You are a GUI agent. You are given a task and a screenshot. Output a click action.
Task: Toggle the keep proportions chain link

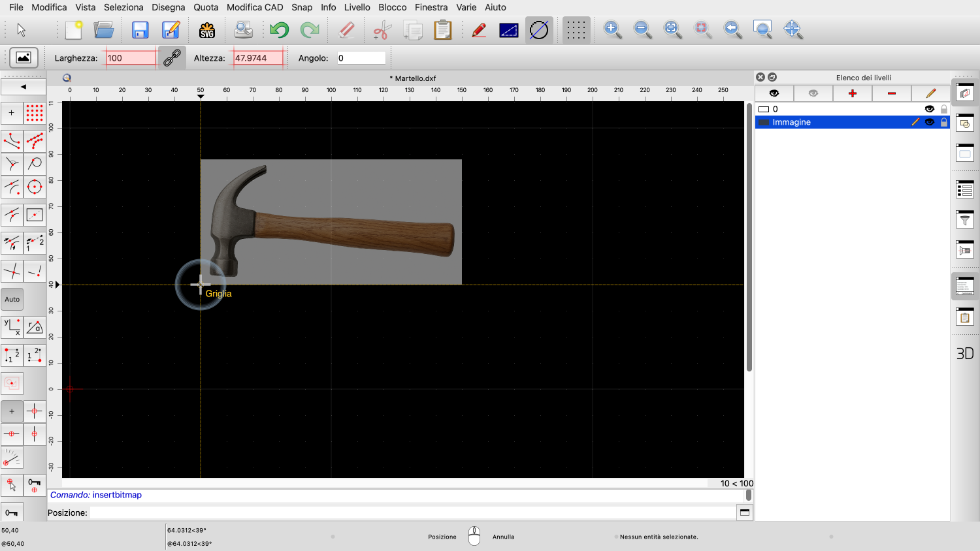(x=172, y=58)
